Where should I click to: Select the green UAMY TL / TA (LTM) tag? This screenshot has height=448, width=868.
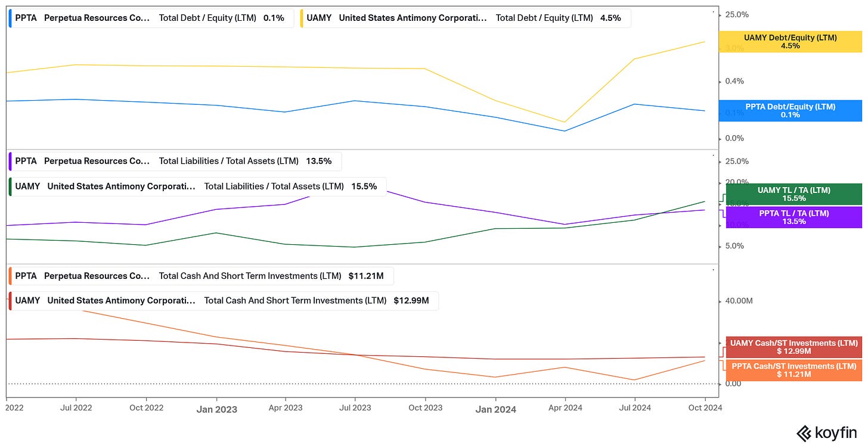793,194
